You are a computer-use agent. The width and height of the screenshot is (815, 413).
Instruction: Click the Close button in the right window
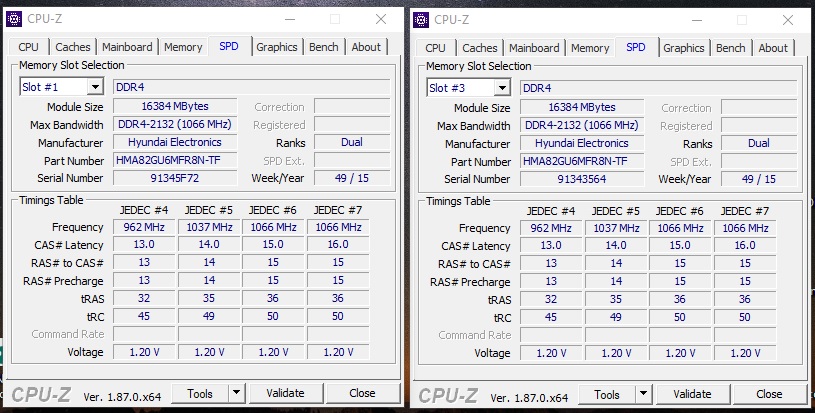[769, 394]
